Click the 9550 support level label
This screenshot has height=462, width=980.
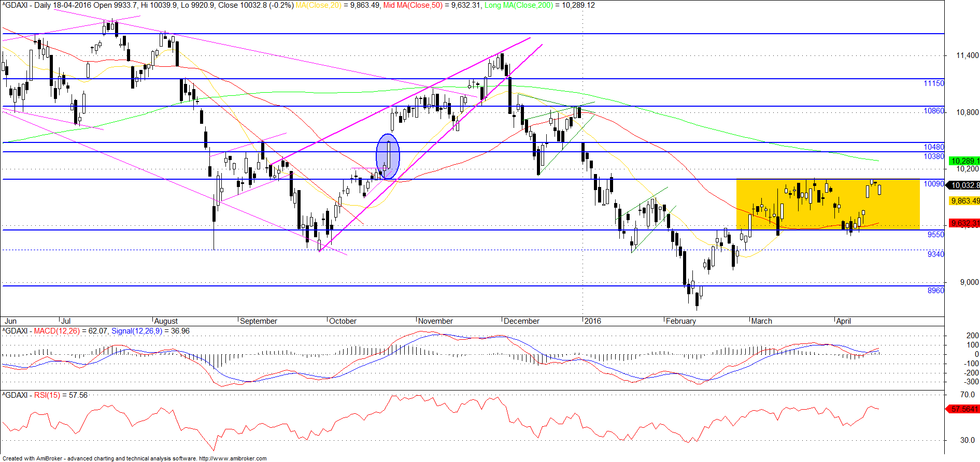936,235
